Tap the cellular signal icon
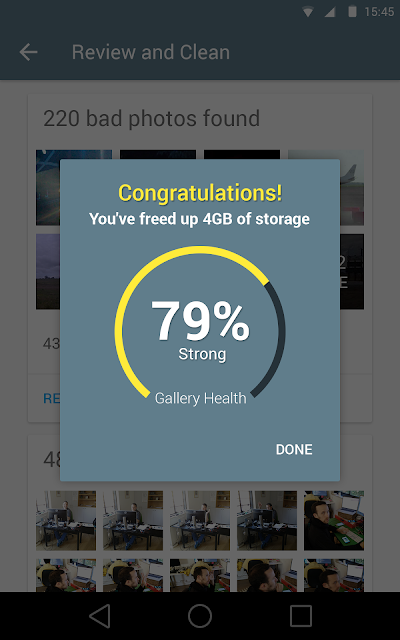The height and width of the screenshot is (640, 400). [x=330, y=12]
